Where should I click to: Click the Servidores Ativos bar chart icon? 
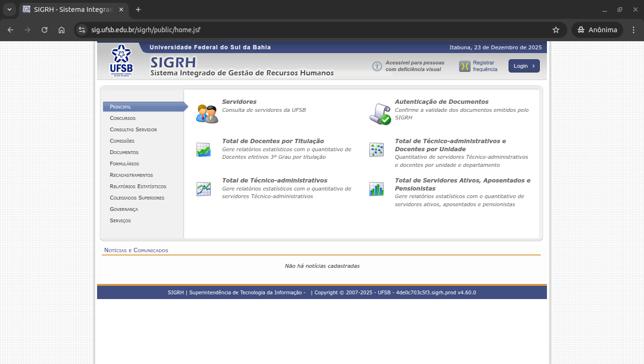376,189
